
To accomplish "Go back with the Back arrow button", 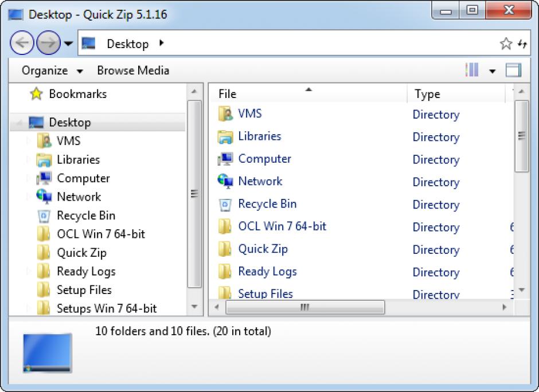I will pyautogui.click(x=22, y=42).
